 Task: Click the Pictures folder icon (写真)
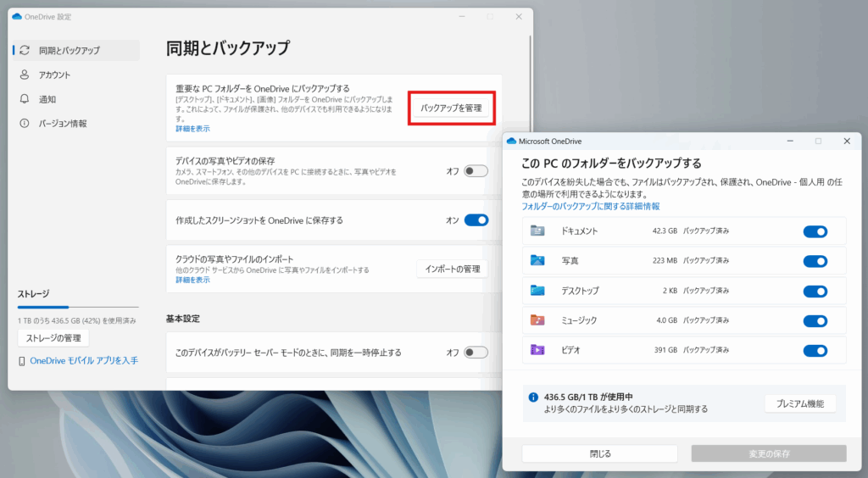point(537,261)
